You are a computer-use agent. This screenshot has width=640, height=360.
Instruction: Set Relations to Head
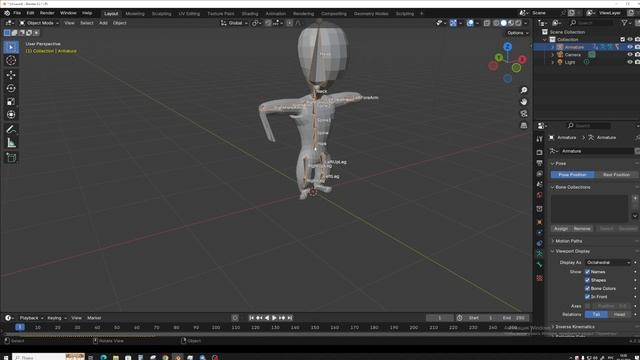tap(619, 314)
